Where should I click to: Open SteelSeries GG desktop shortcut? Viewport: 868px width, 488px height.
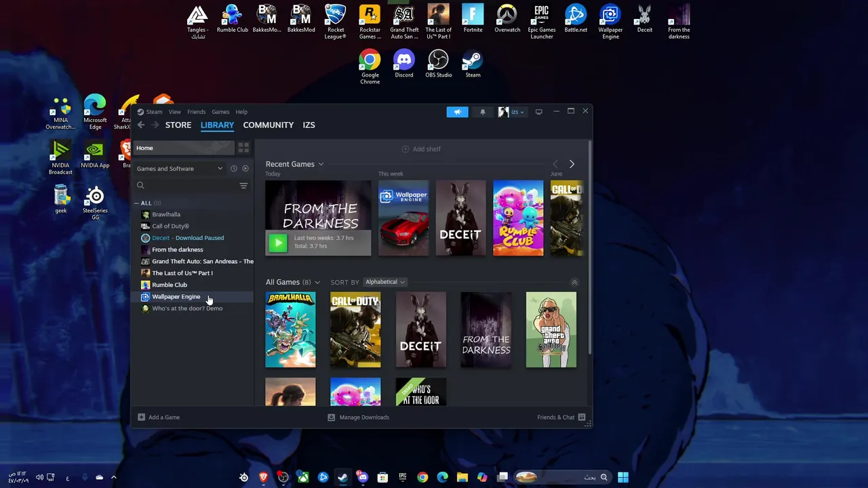coord(95,203)
